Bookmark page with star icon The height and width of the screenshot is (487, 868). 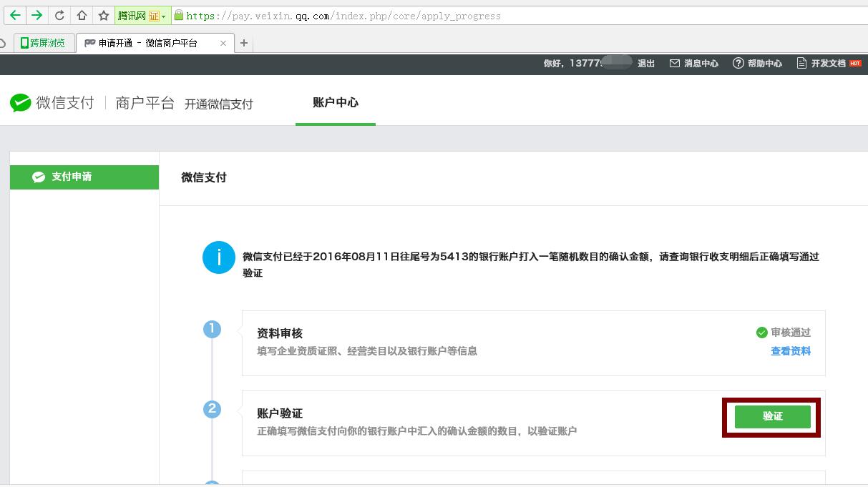[x=104, y=15]
